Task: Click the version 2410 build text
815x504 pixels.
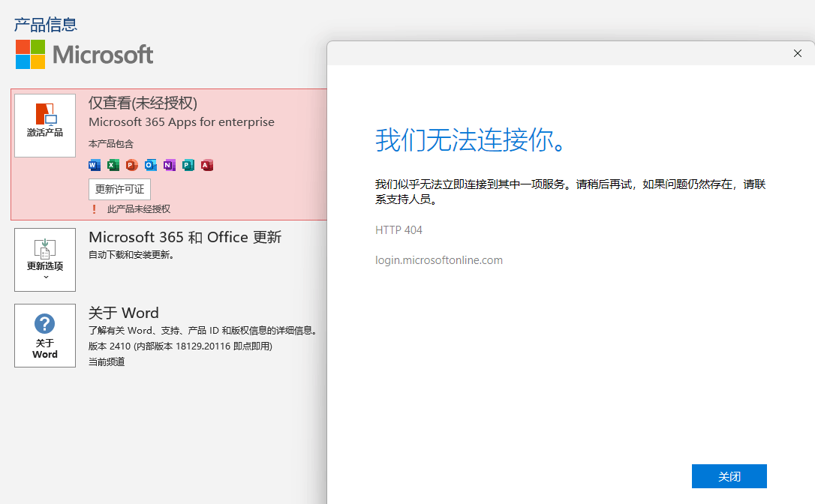Action: click(180, 346)
